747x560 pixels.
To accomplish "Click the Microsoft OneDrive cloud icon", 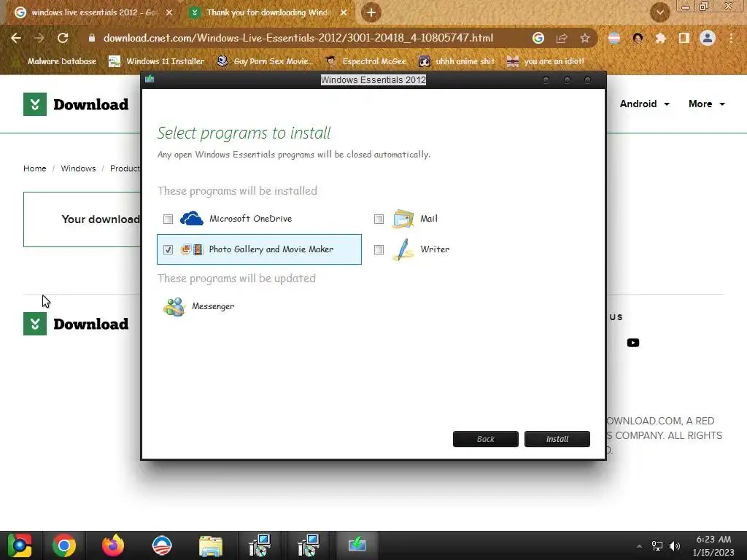I will tap(192, 219).
